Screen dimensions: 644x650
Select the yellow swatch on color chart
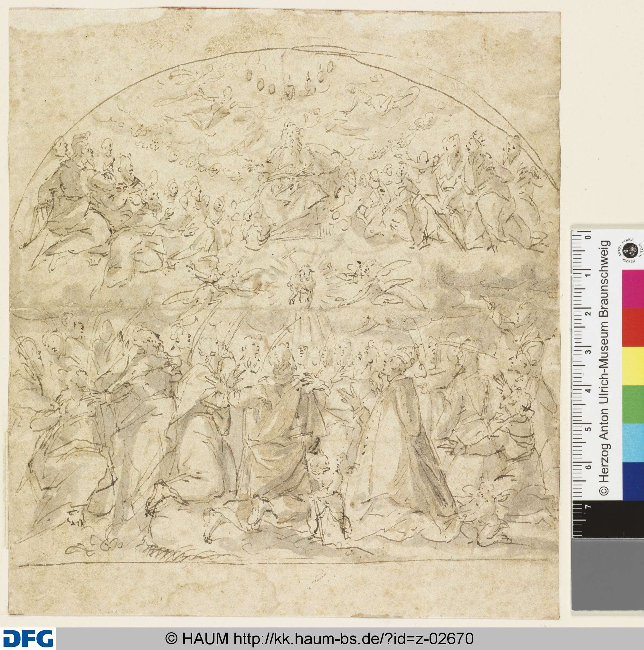pos(632,365)
